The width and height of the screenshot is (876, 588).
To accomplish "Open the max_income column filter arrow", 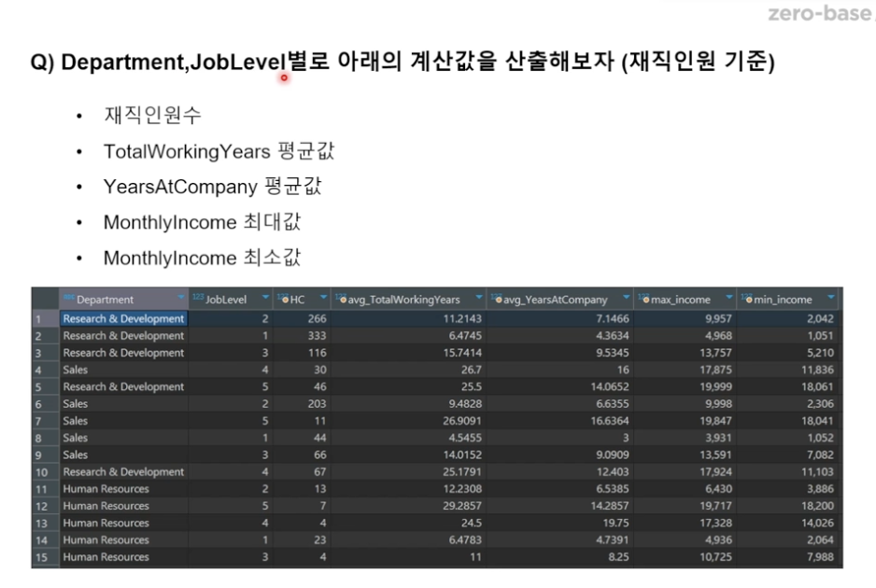I will (x=729, y=297).
